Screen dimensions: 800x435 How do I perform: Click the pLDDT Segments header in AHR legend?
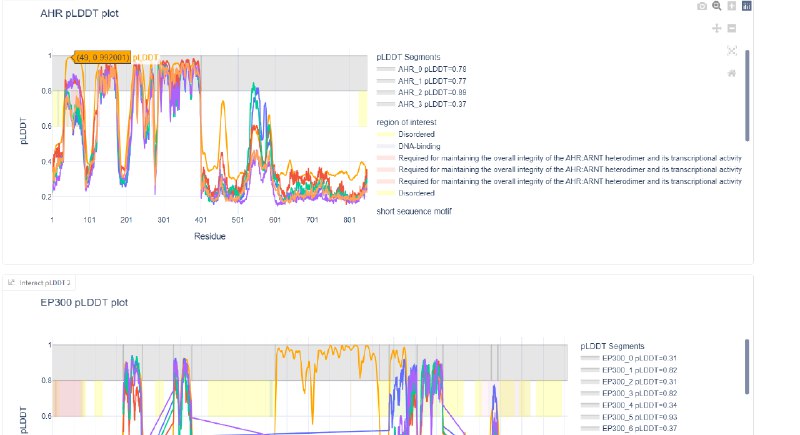(408, 57)
